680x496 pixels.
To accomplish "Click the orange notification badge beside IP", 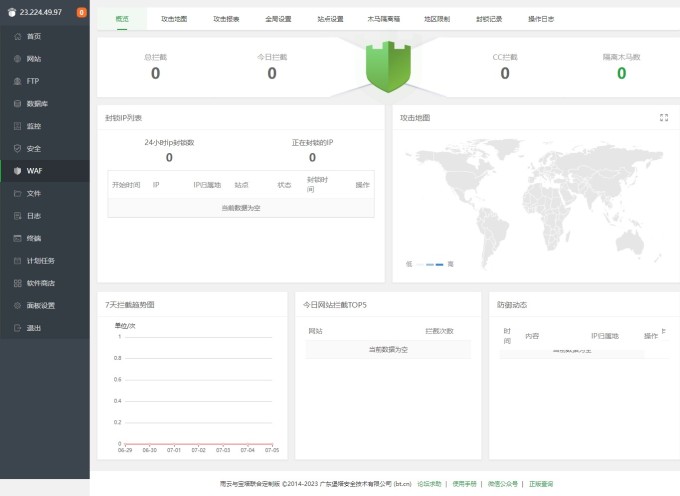I will [x=81, y=12].
